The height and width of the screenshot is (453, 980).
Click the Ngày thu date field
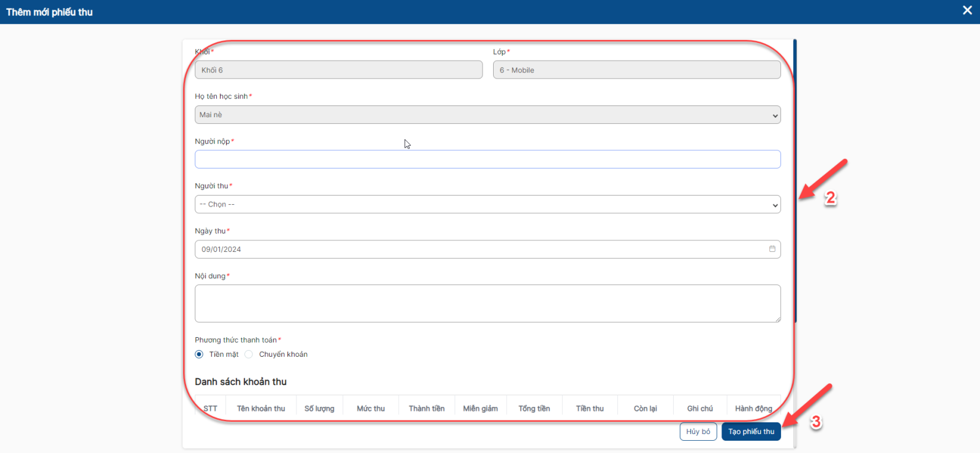[x=488, y=249]
